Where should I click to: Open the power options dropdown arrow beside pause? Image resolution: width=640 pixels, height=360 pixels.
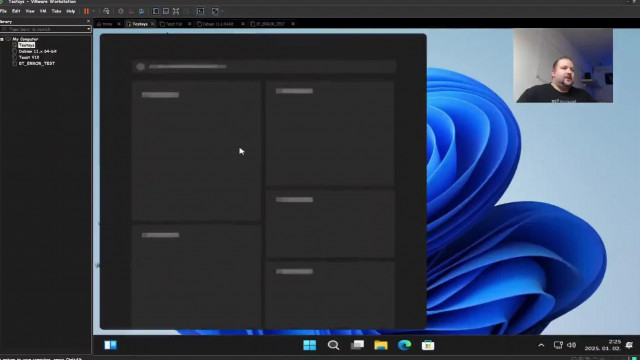click(93, 11)
